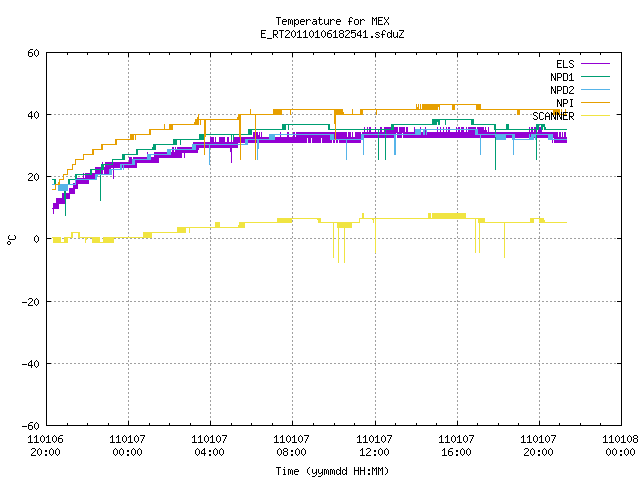This screenshot has height=480, width=640.
Task: Click the 110107 12:00 x-axis tick label
Action: [x=374, y=446]
